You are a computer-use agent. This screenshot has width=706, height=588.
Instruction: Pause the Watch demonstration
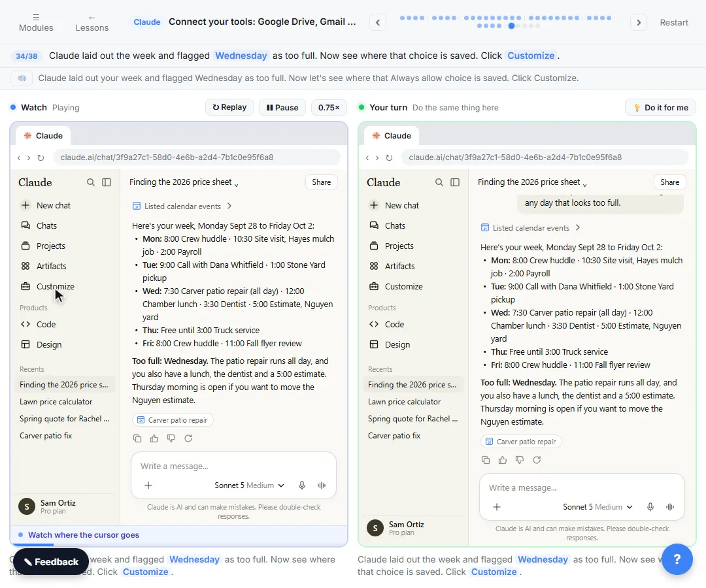click(282, 108)
